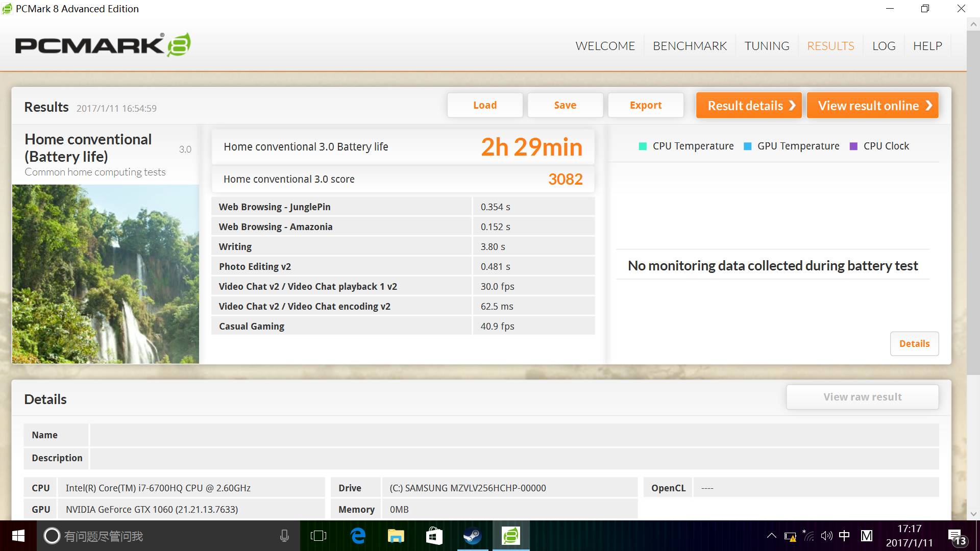
Task: Open Steam from the taskbar
Action: (x=472, y=536)
